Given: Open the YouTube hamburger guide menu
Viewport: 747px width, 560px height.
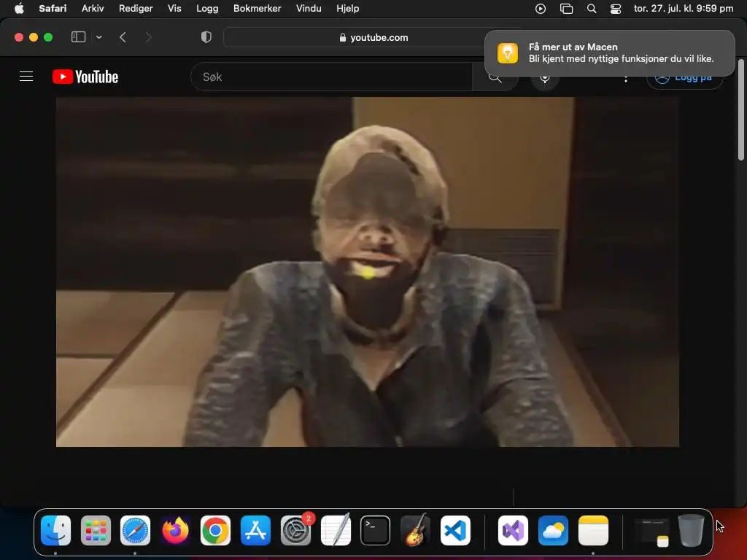Looking at the screenshot, I should (26, 77).
